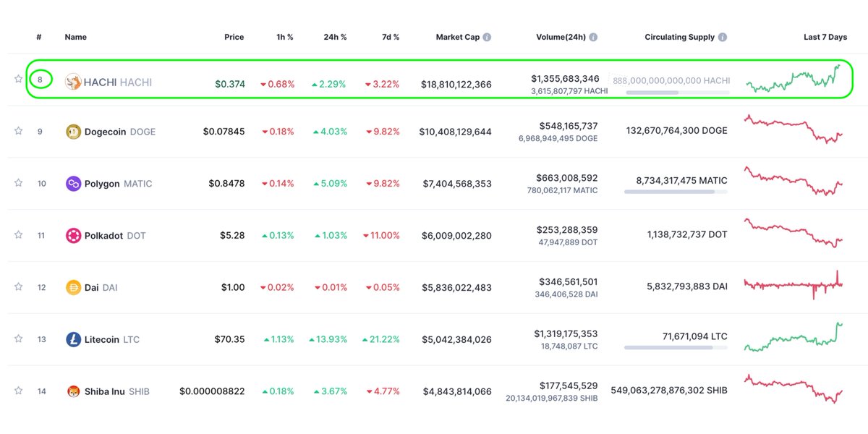The width and height of the screenshot is (868, 434).
Task: Click Polygon 24h change 5.09%
Action: 329,184
